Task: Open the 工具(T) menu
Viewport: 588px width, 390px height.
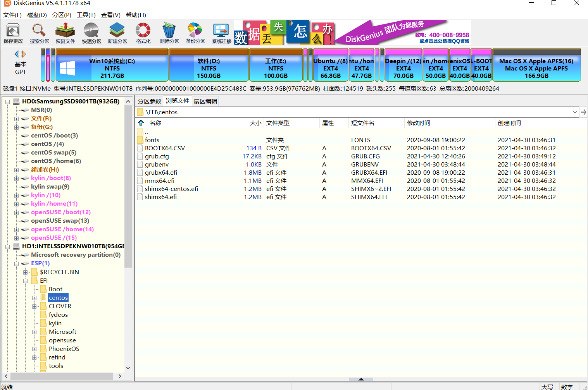Action: click(x=86, y=15)
